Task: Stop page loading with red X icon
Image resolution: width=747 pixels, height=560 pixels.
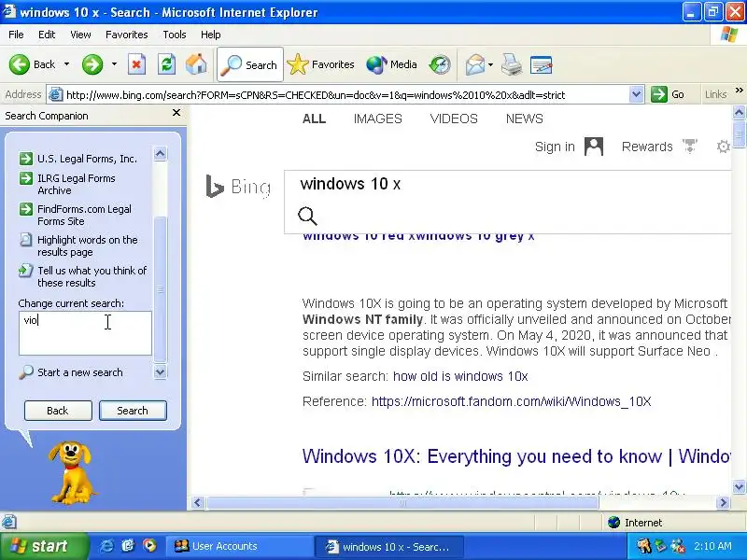Action: 136,64
